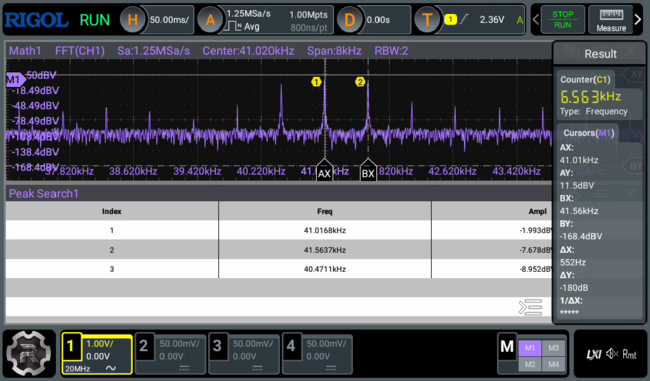The height and width of the screenshot is (381, 650).
Task: Select the Index column header
Action: click(112, 211)
